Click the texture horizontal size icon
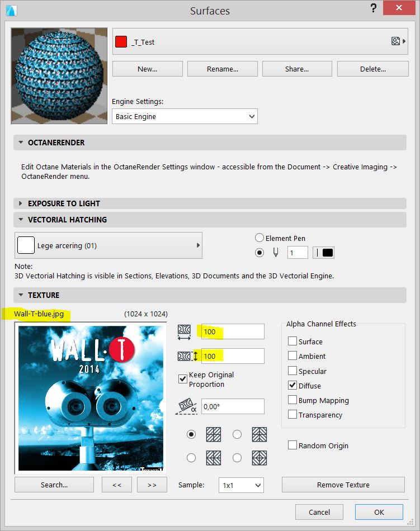420x531 pixels. [184, 331]
